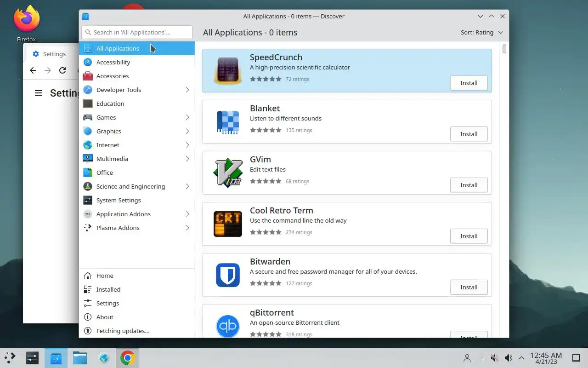Viewport: 588px width, 368px height.
Task: Install Cool Retro Term
Action: (469, 236)
